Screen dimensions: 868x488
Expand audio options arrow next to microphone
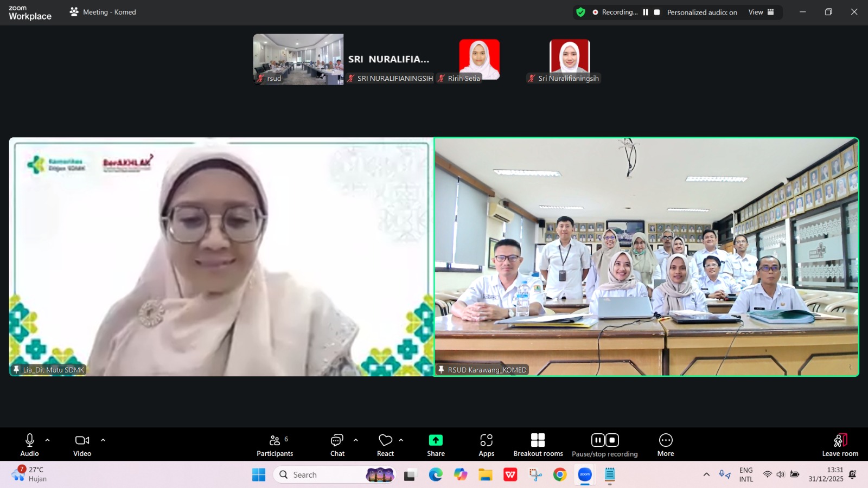tap(48, 440)
